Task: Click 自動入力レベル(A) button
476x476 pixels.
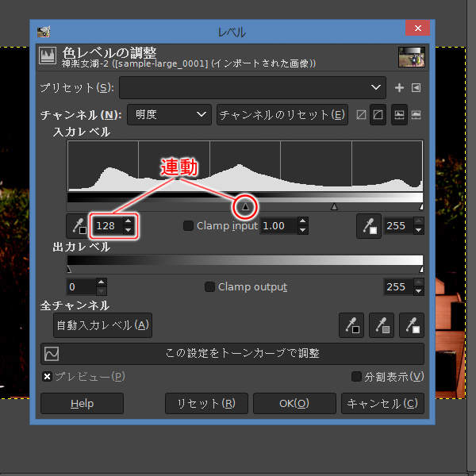Action: click(x=102, y=325)
